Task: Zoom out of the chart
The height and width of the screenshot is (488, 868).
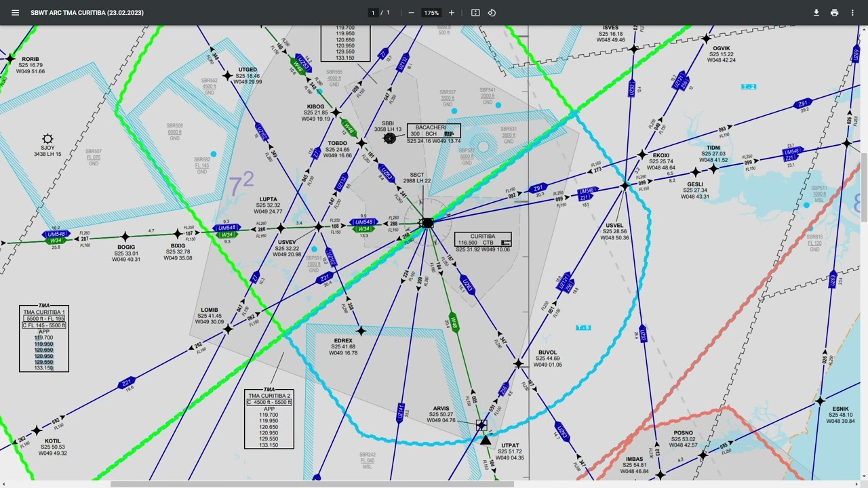Action: (411, 13)
